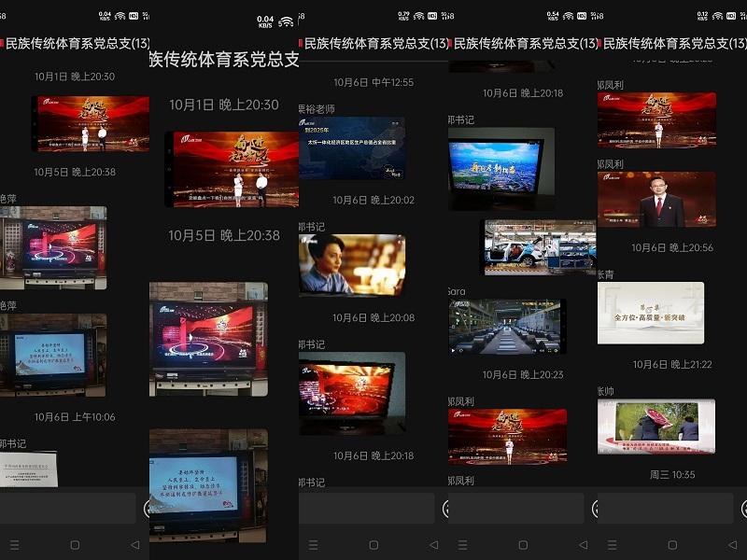Open the leftmost 民族传统体育系党总支(13) chat title
747x560 pixels.
coord(78,43)
